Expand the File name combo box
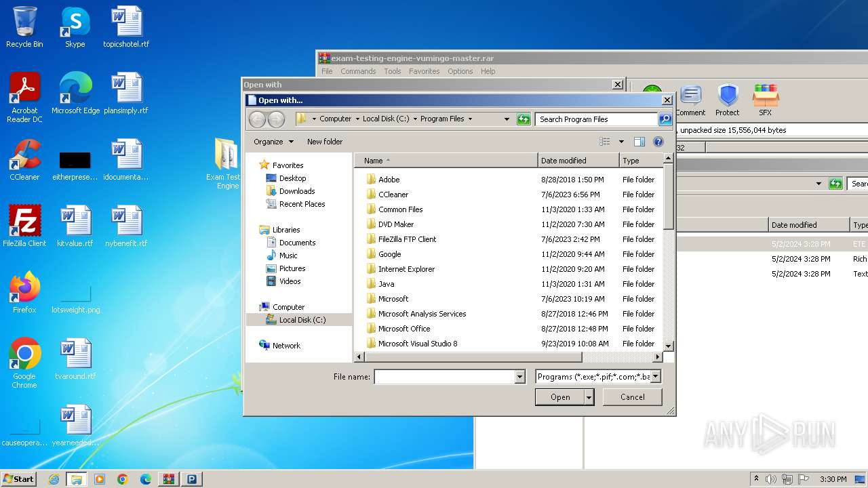The image size is (868, 488). [x=520, y=377]
